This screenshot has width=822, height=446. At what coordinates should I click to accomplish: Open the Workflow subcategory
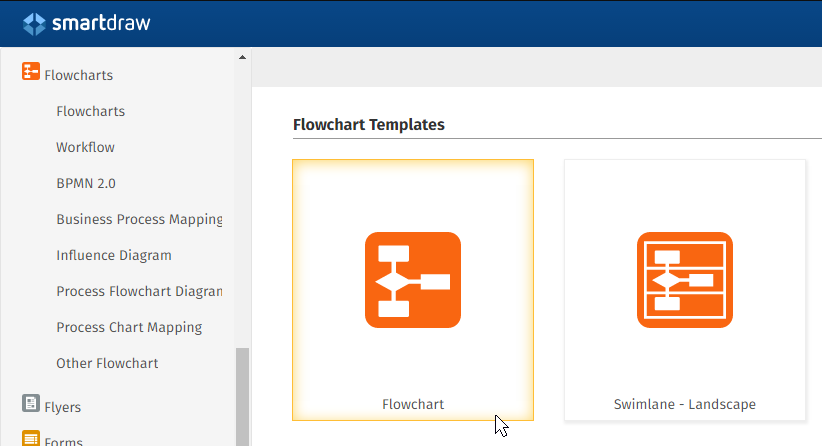pyautogui.click(x=86, y=147)
